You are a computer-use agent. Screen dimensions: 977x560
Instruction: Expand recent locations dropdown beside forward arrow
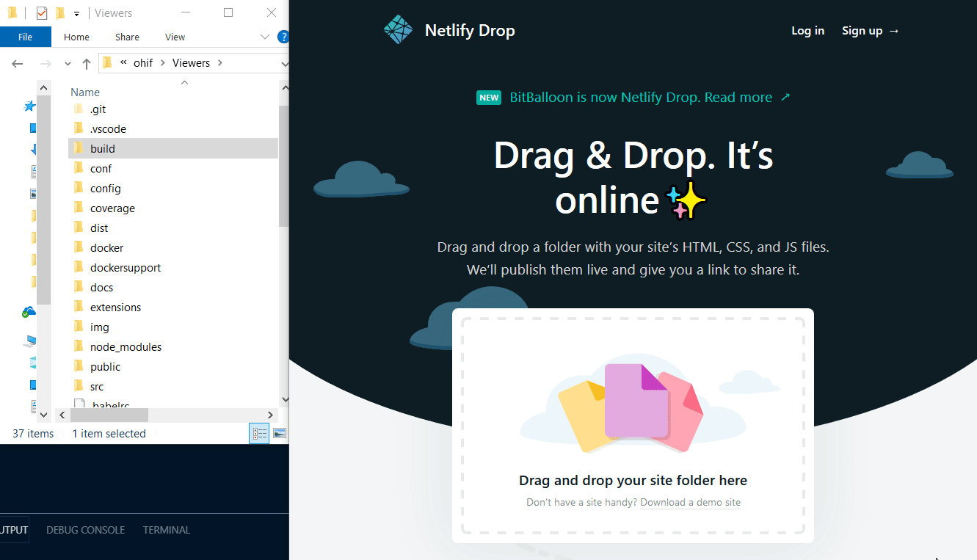[x=68, y=63]
